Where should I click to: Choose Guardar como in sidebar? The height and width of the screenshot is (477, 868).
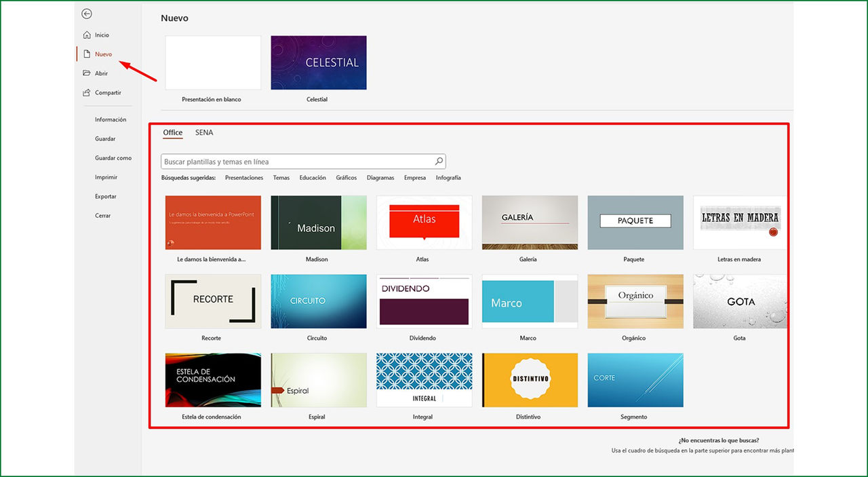(x=113, y=158)
